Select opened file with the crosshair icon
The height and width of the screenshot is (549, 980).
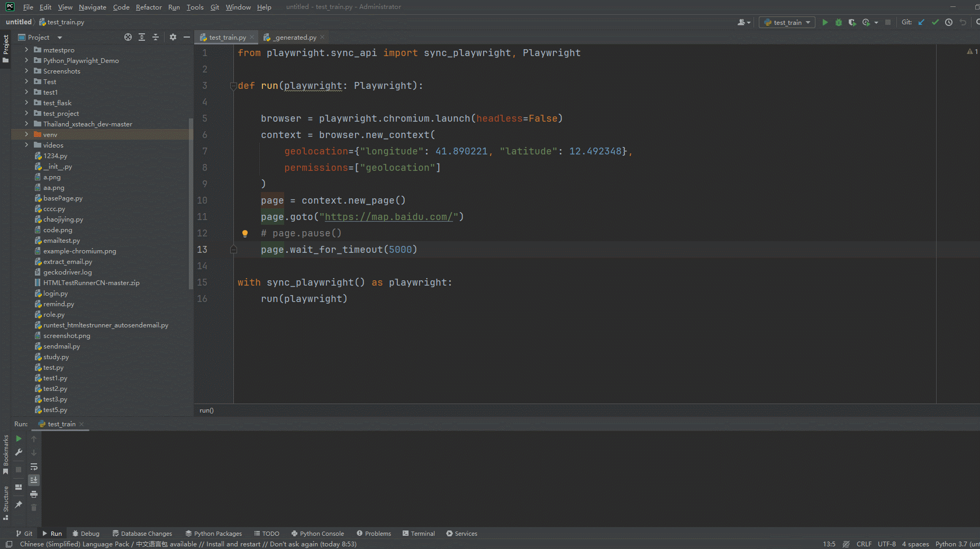point(128,37)
